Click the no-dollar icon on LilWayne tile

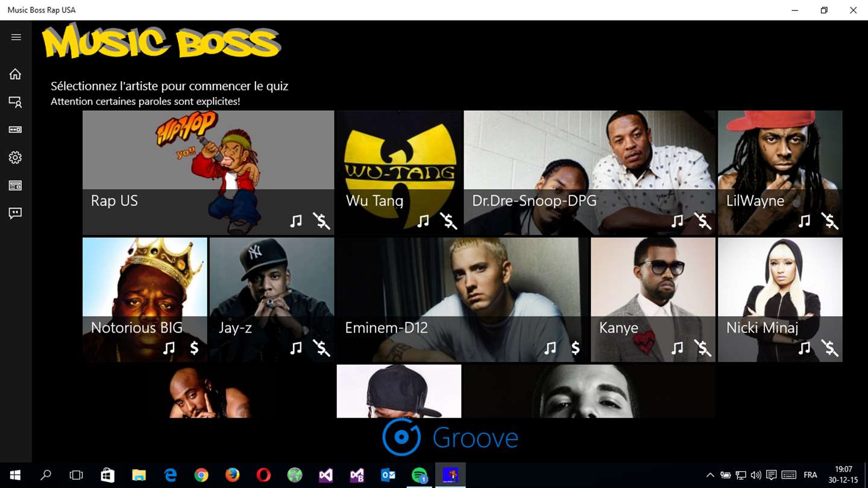point(830,221)
